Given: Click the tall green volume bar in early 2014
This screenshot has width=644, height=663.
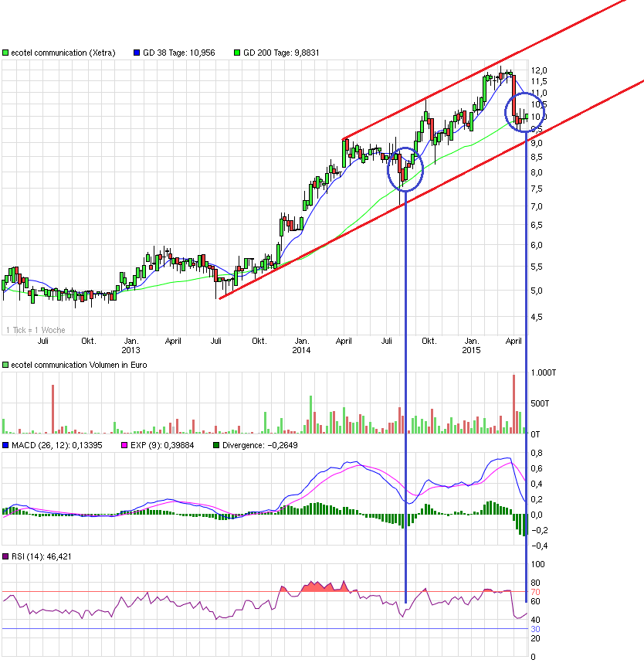Looking at the screenshot, I should 310,414.
